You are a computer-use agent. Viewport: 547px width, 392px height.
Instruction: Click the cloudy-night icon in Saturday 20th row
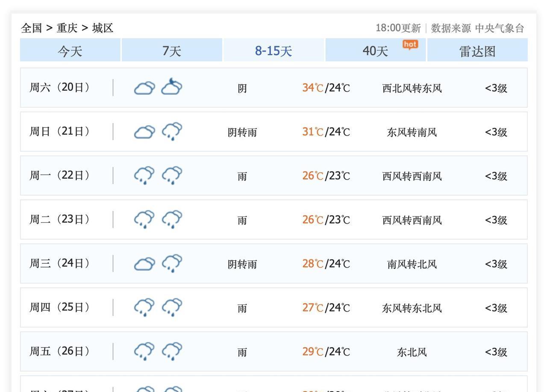(x=171, y=86)
